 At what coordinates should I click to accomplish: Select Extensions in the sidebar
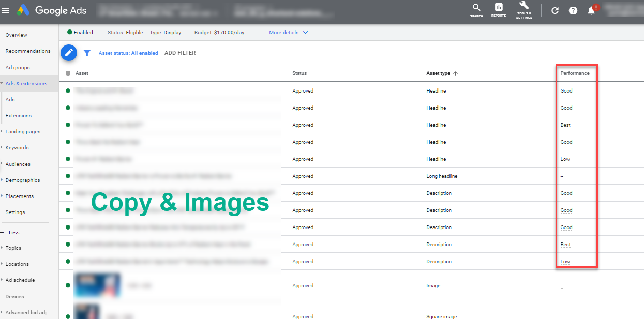(19, 116)
